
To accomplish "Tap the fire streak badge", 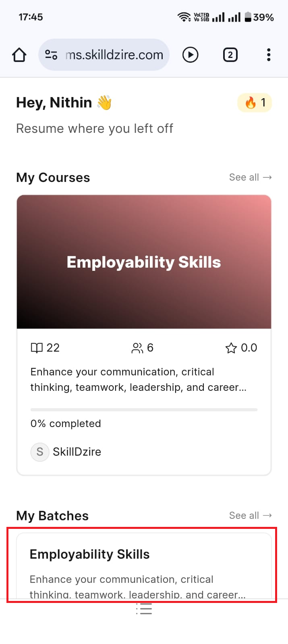I will (255, 103).
